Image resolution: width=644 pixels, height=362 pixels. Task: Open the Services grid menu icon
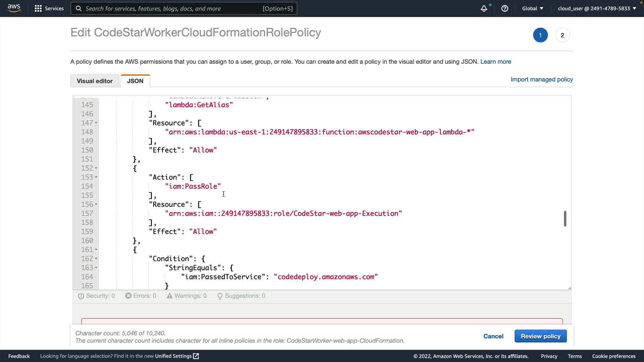[38, 8]
